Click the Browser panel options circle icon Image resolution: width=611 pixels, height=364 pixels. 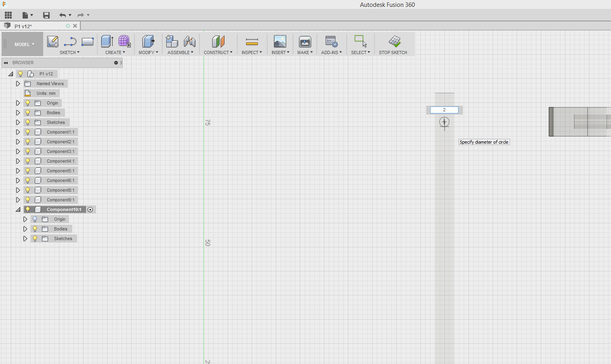point(116,63)
